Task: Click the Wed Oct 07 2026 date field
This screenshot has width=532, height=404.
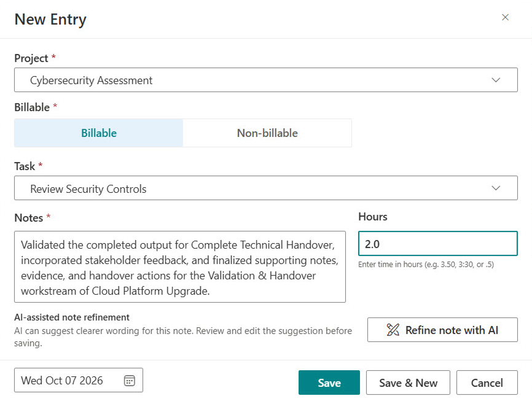Action: [79, 380]
